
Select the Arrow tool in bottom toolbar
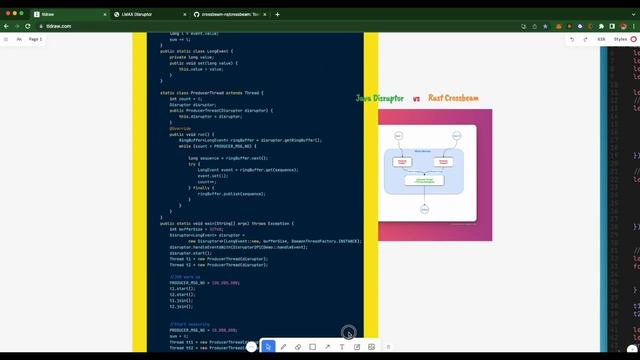(327, 347)
